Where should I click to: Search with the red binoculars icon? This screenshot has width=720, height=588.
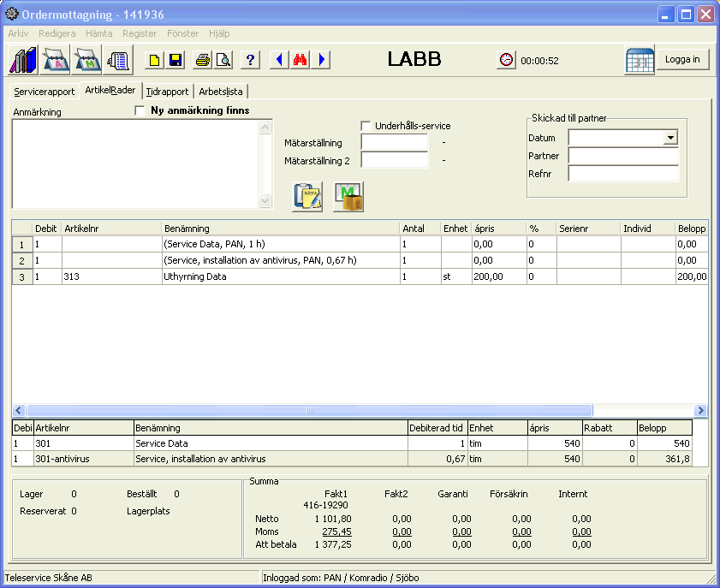(300, 60)
